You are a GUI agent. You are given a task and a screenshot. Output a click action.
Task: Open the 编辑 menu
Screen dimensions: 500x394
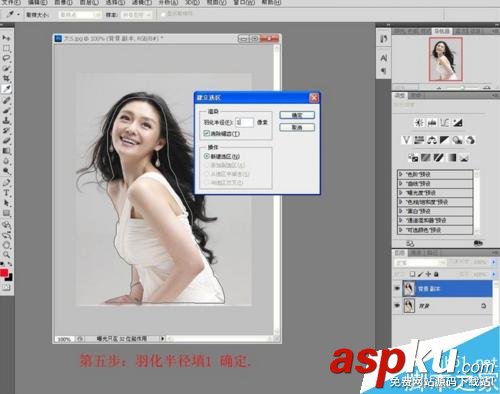(x=38, y=2)
